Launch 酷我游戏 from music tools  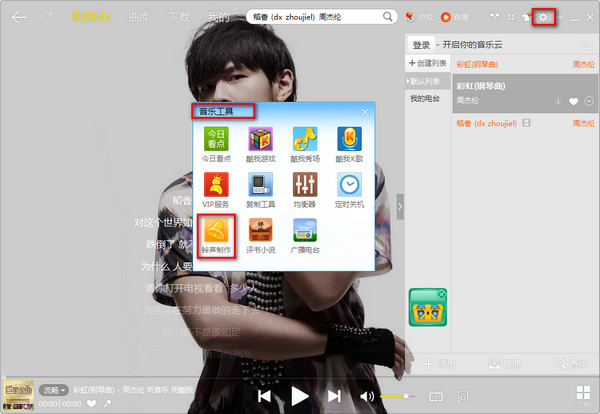pos(262,140)
